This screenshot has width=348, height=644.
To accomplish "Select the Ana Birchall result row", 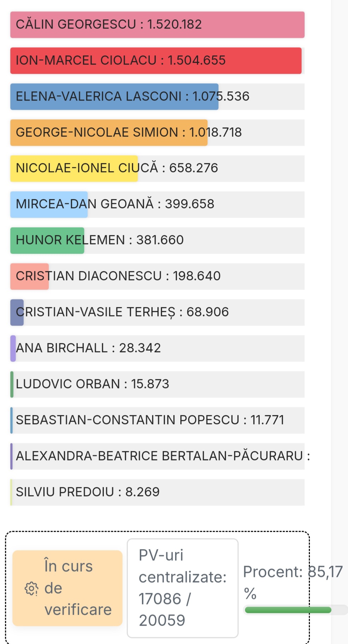I will coord(157,349).
